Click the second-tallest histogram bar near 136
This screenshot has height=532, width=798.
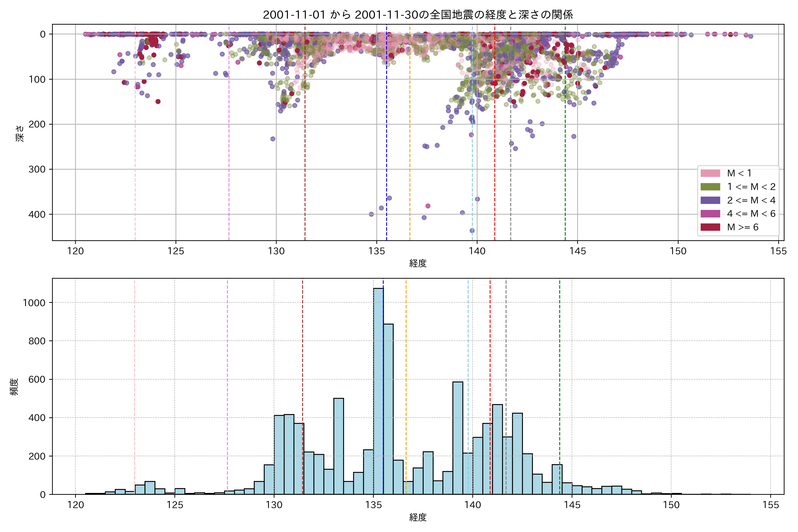tap(388, 409)
